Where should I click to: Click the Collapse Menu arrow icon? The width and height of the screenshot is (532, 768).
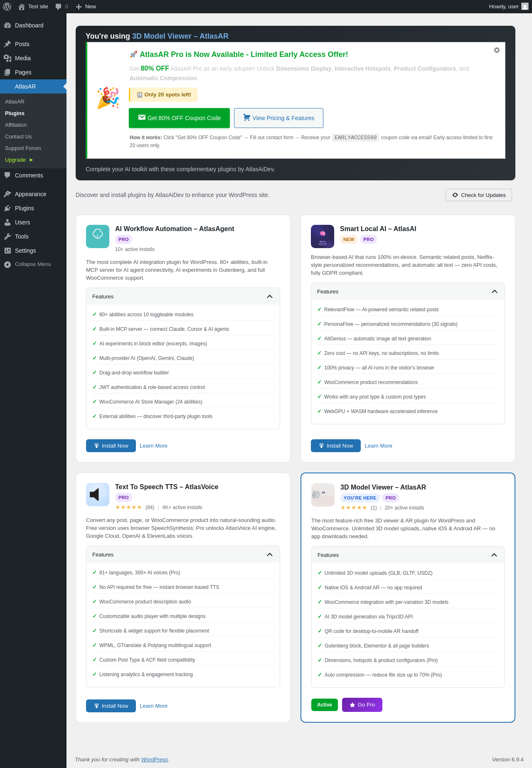pyautogui.click(x=7, y=264)
